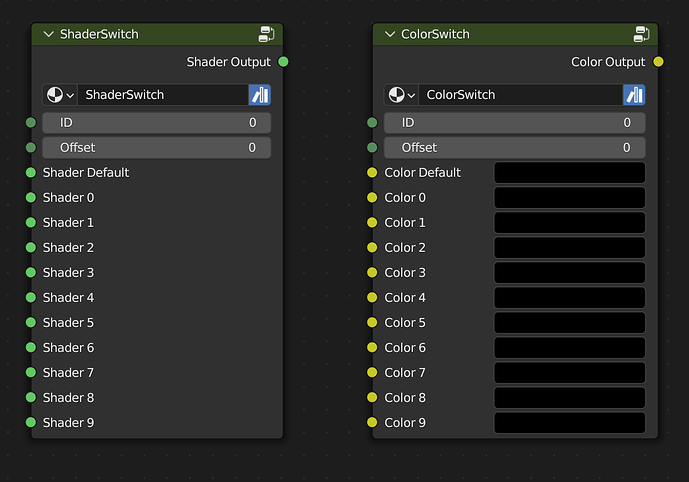Click the Shader 4 input socket
689x482 pixels.
click(31, 297)
